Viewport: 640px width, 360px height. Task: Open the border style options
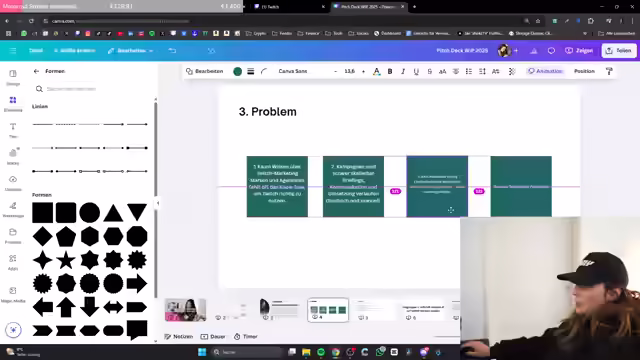click(x=251, y=71)
